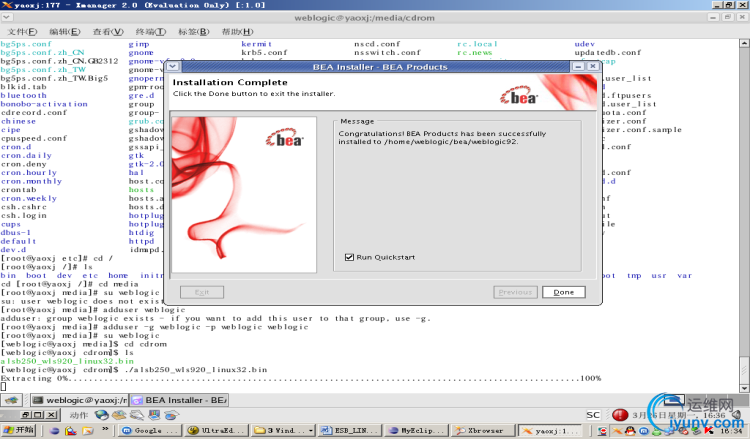Click the Xmanager X logo in title bar
Screen dimensions: 750x439
7,5
